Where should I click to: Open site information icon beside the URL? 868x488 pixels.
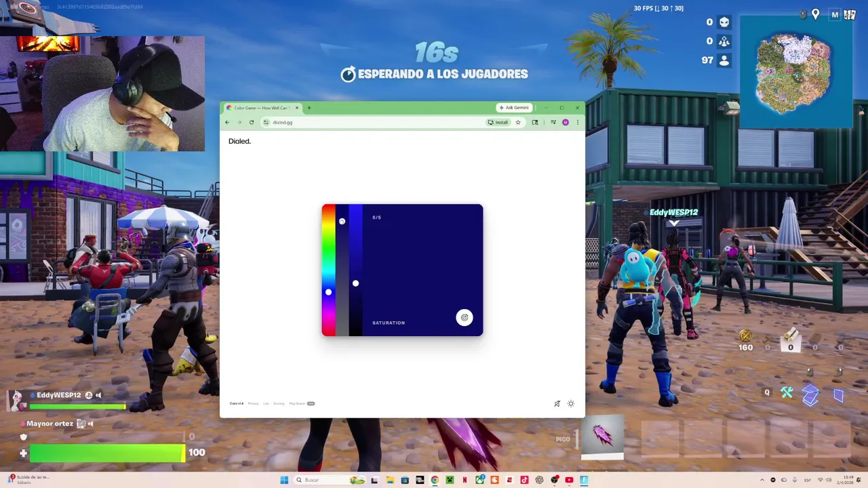coord(267,122)
